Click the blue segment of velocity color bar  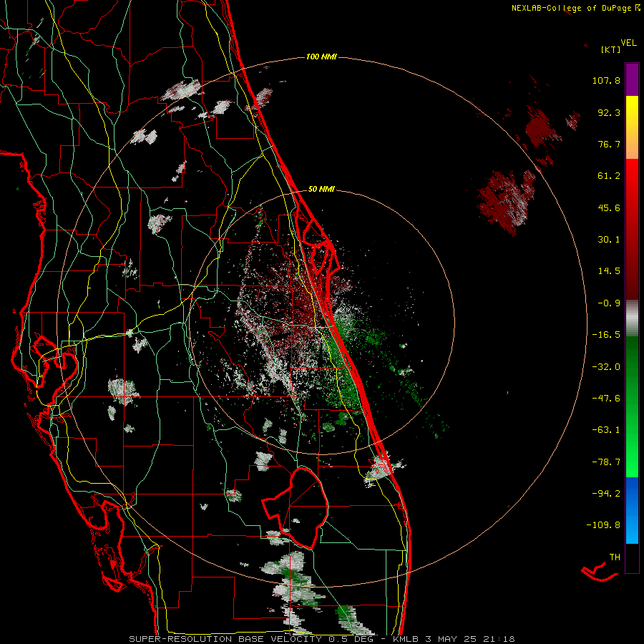click(x=632, y=510)
